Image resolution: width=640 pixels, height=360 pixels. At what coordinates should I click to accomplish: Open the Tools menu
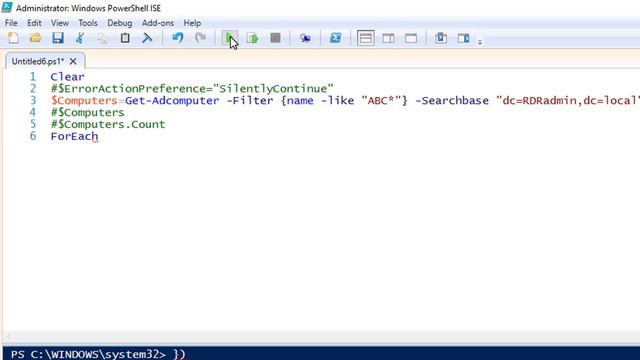[88, 23]
